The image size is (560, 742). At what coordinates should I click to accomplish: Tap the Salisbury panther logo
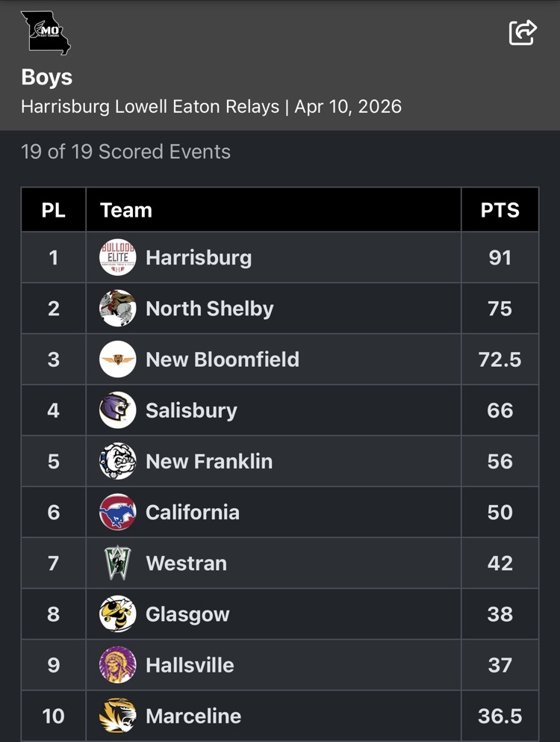click(x=118, y=410)
